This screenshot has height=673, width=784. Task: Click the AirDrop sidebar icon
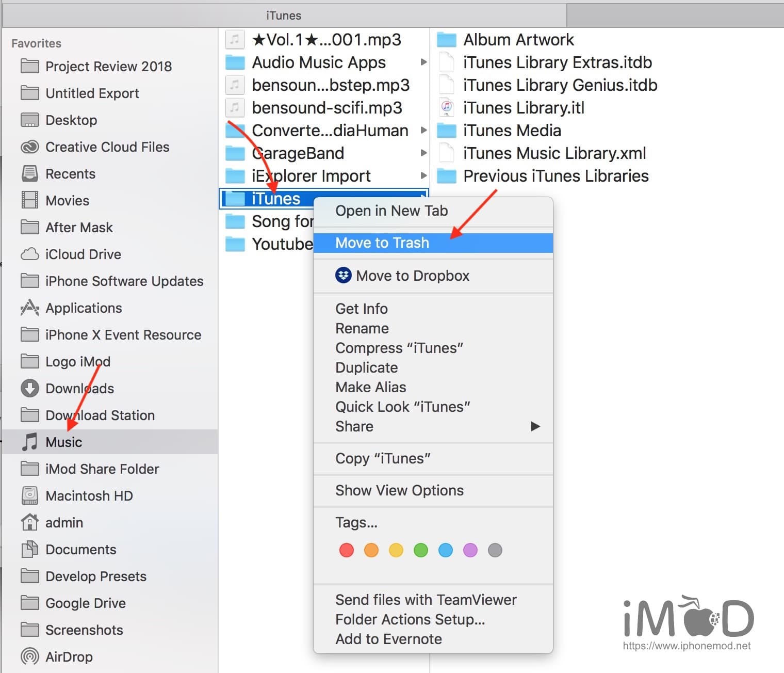tap(30, 656)
